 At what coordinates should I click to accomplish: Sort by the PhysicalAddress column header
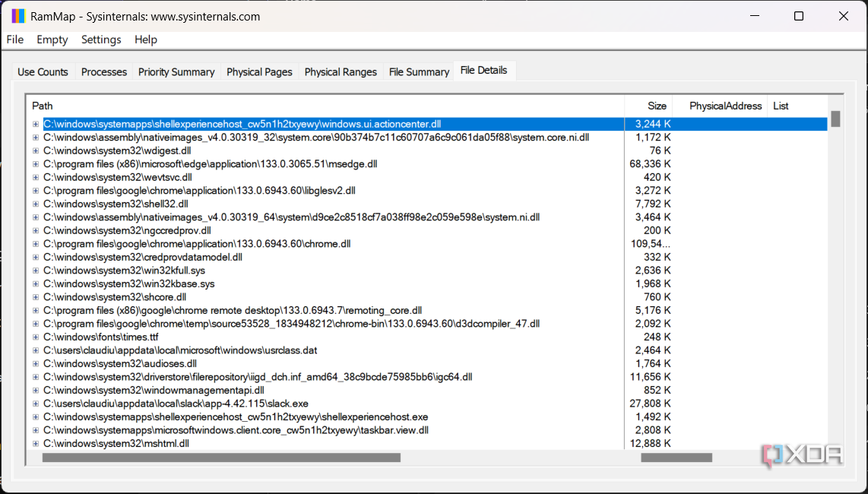pyautogui.click(x=720, y=106)
